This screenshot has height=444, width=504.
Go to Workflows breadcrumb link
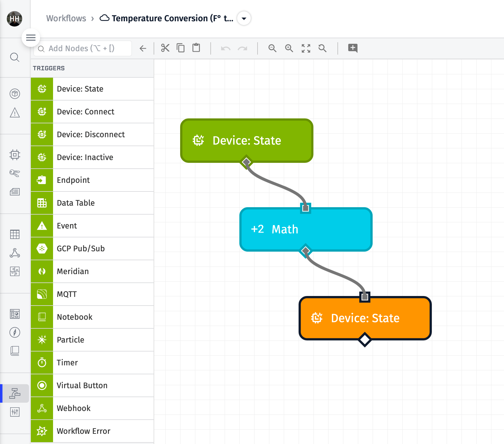coord(66,18)
